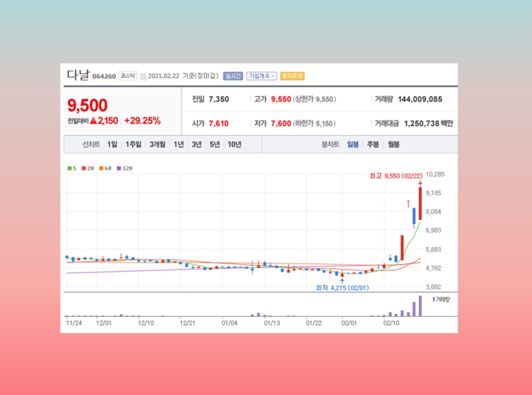Click the purple 120-day moving average swatch
The width and height of the screenshot is (532, 395).
[x=119, y=168]
